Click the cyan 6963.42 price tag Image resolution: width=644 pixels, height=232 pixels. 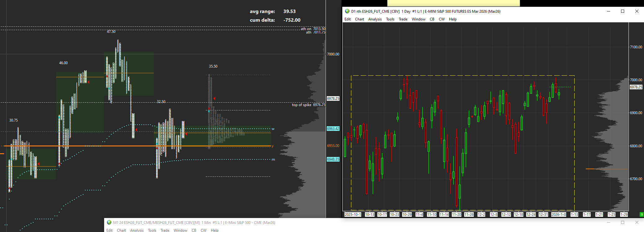point(333,129)
